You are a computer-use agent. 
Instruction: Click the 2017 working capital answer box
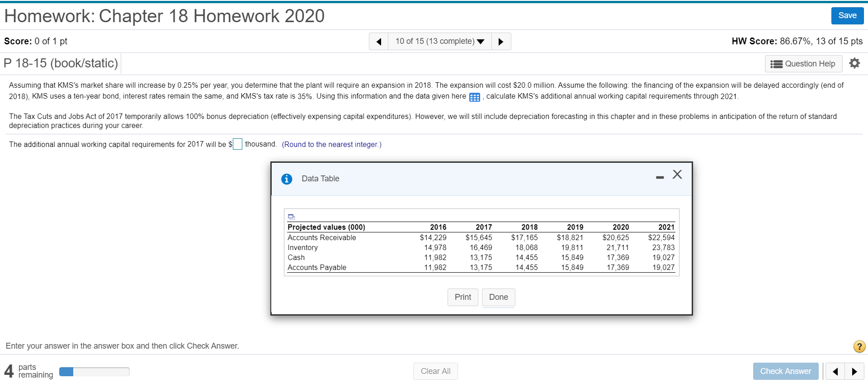click(237, 144)
